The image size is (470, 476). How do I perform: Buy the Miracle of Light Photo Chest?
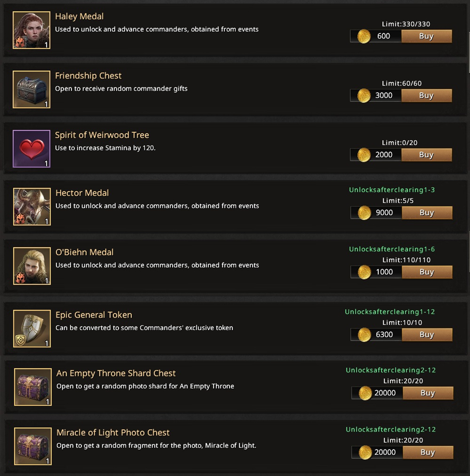pos(428,452)
